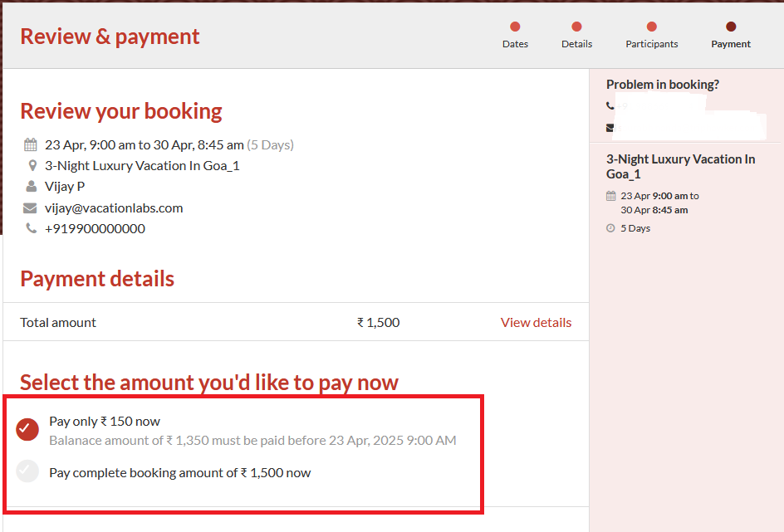Select the Pay only ₹ 150 now option
Screen dimensions: 784x532
27,429
